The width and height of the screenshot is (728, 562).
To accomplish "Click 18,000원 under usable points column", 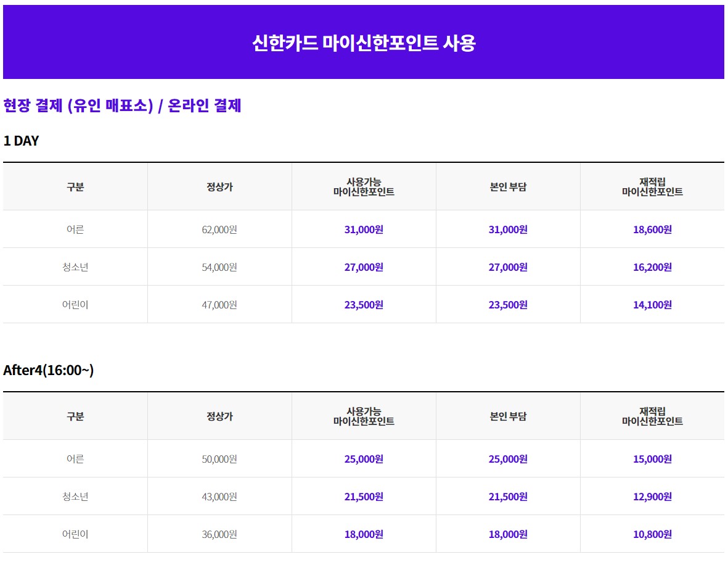I will pyautogui.click(x=364, y=534).
